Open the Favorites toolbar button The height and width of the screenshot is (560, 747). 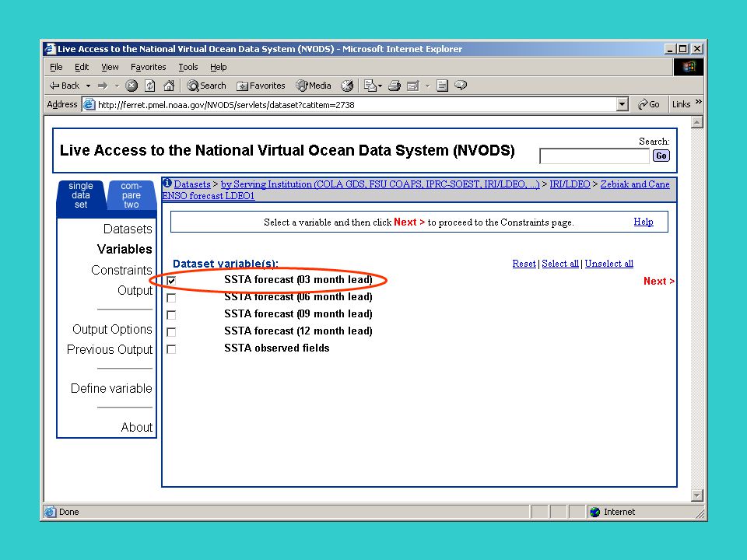(261, 86)
